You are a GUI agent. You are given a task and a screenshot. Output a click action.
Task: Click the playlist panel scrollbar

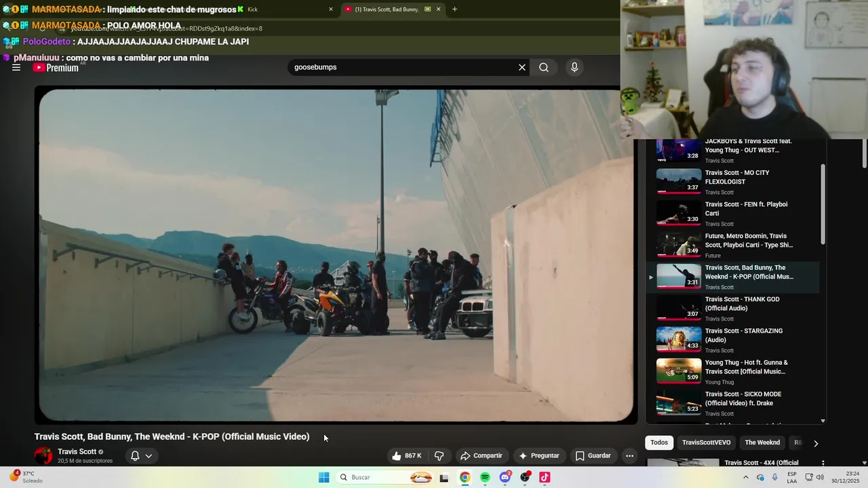pyautogui.click(x=823, y=204)
